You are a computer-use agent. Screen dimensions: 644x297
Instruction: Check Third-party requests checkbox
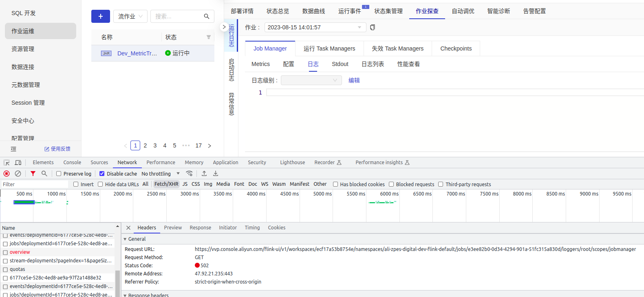click(441, 184)
